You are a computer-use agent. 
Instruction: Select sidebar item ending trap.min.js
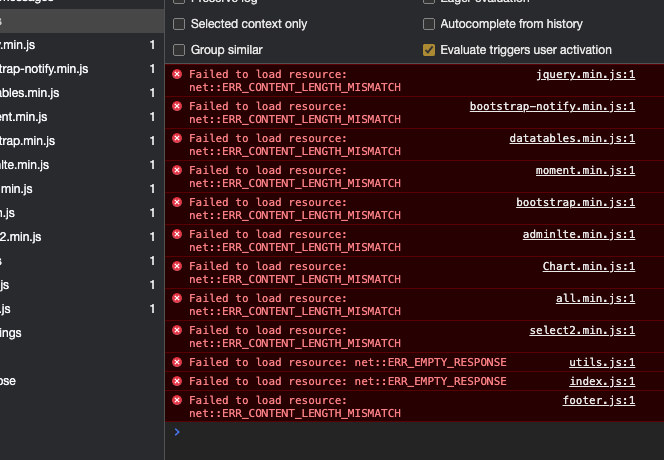[x=82, y=141]
